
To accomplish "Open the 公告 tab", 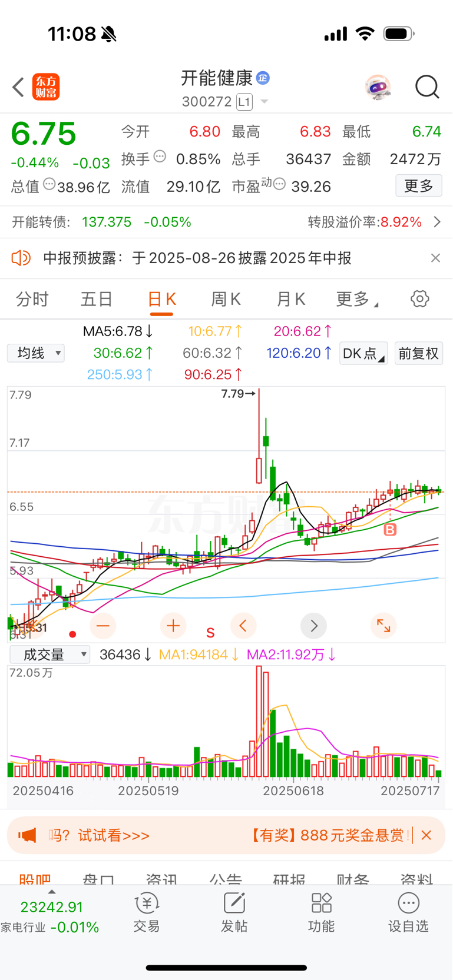I will [226, 878].
